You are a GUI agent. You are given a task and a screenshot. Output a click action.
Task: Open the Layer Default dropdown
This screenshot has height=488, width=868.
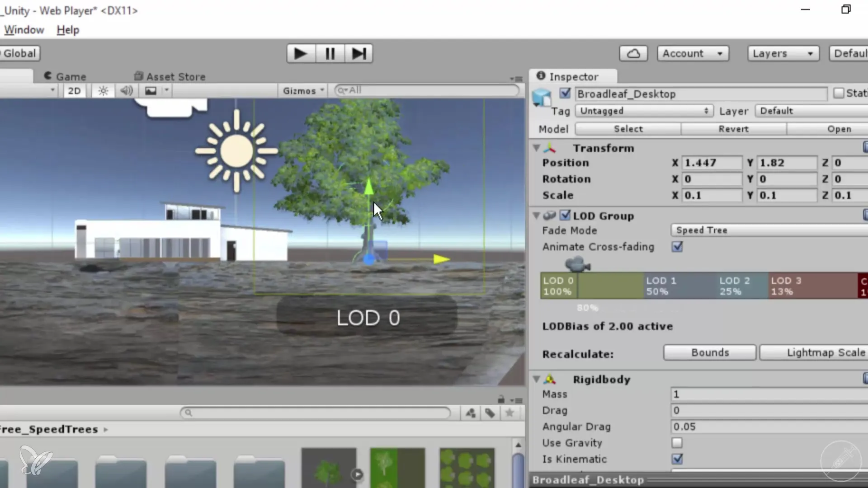(811, 111)
